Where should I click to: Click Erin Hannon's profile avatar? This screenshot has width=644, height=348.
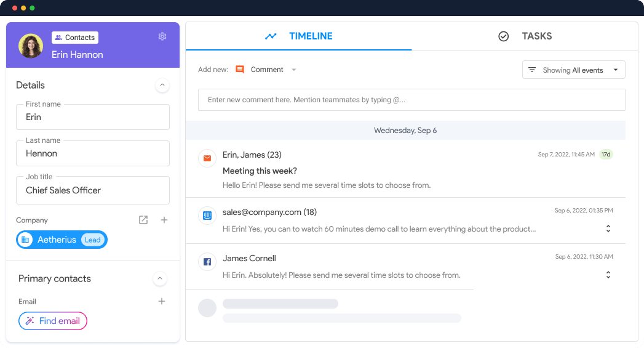point(31,46)
